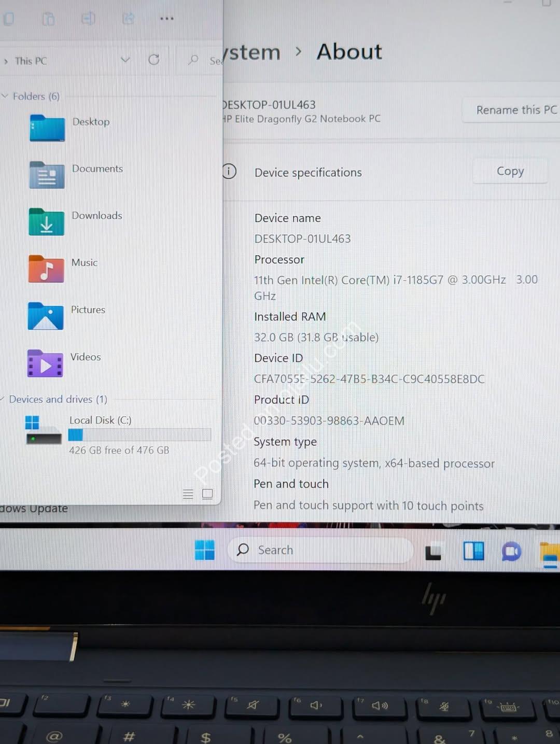Image resolution: width=560 pixels, height=744 pixels.
Task: Open the Pictures folder icon
Action: point(46,316)
